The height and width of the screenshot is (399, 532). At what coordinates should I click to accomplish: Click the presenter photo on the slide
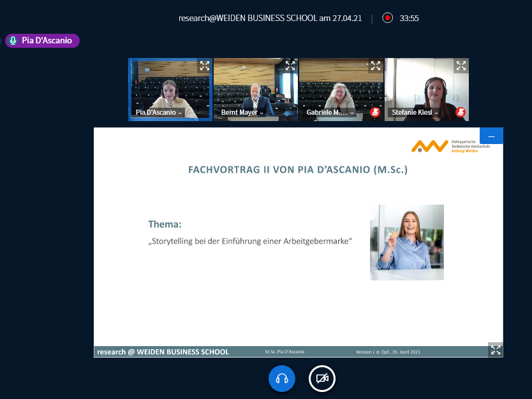(x=407, y=242)
